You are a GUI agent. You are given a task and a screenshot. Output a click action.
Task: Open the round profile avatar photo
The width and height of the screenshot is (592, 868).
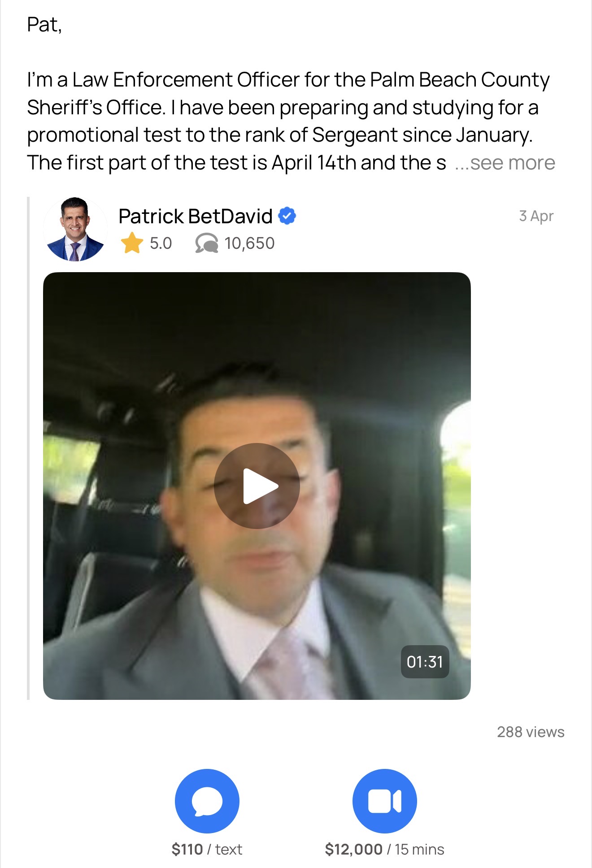[75, 229]
